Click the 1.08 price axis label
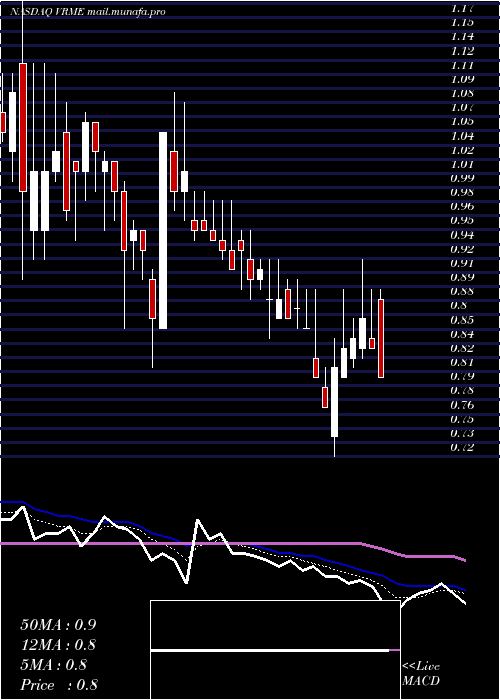 (x=462, y=93)
